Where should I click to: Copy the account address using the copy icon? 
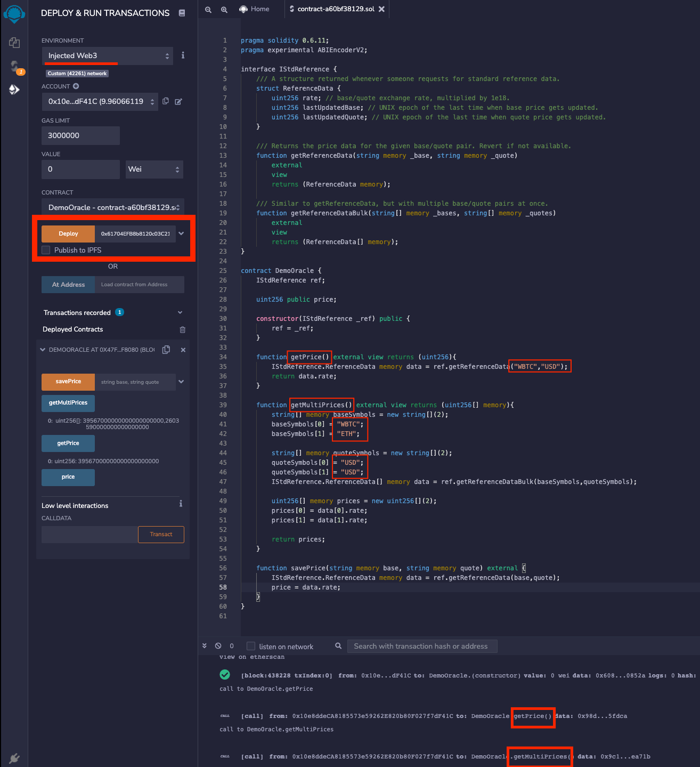point(165,101)
